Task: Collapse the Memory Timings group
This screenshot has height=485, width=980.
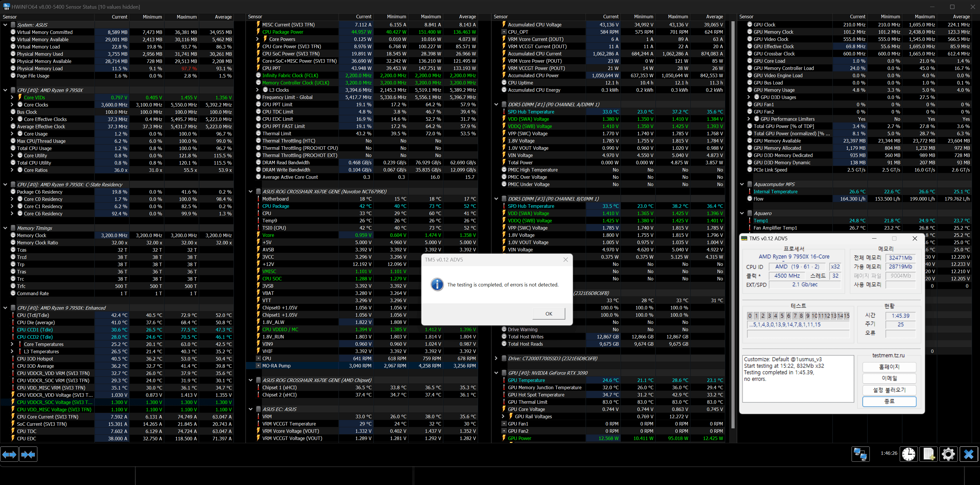Action: pos(5,228)
